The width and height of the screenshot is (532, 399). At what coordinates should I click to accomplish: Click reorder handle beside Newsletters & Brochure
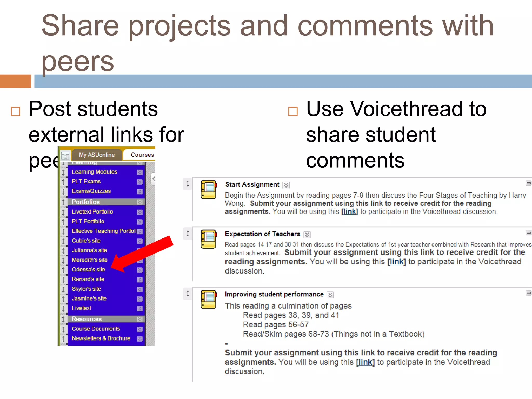[63, 339]
